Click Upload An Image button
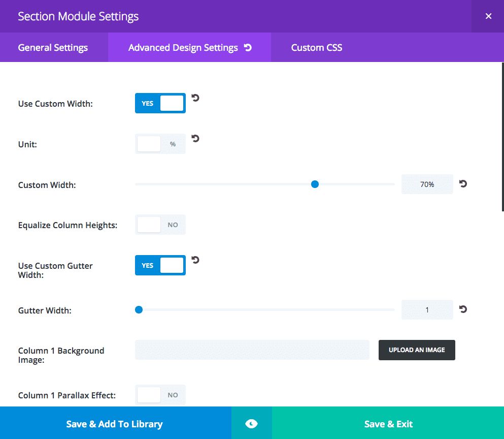504x439 pixels. [x=417, y=350]
